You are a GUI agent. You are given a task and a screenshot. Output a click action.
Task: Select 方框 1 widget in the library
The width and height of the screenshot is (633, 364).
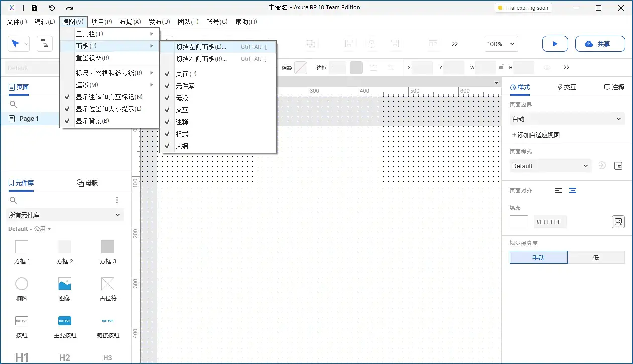click(x=21, y=252)
